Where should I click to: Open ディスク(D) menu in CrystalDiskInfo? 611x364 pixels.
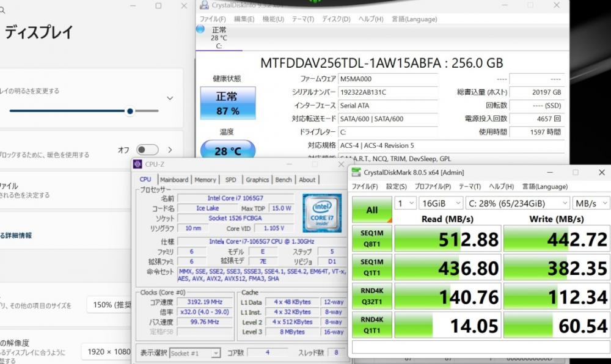click(x=336, y=19)
